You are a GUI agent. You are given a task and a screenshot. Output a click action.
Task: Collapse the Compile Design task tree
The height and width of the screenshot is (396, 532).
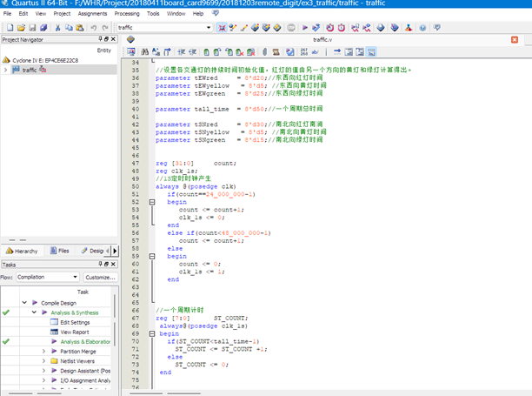pos(24,303)
